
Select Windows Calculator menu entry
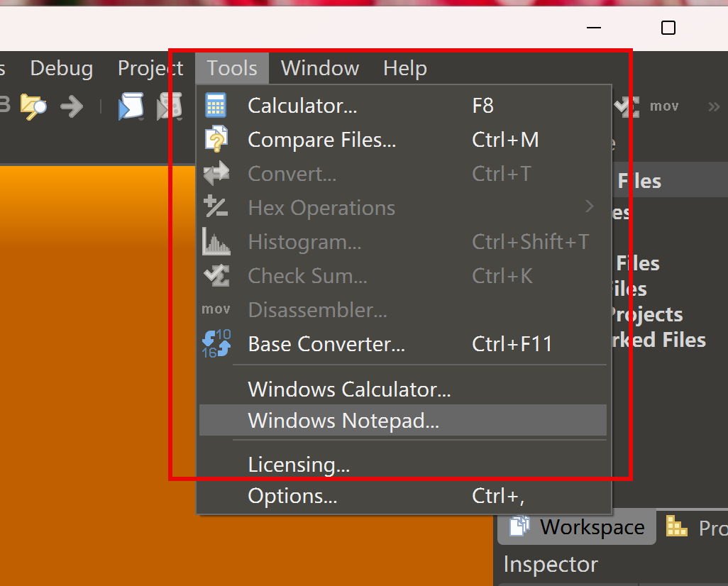tap(349, 389)
